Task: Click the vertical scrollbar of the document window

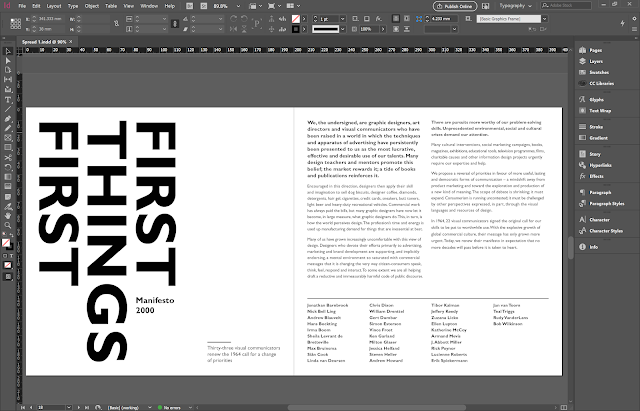Action: click(x=571, y=247)
